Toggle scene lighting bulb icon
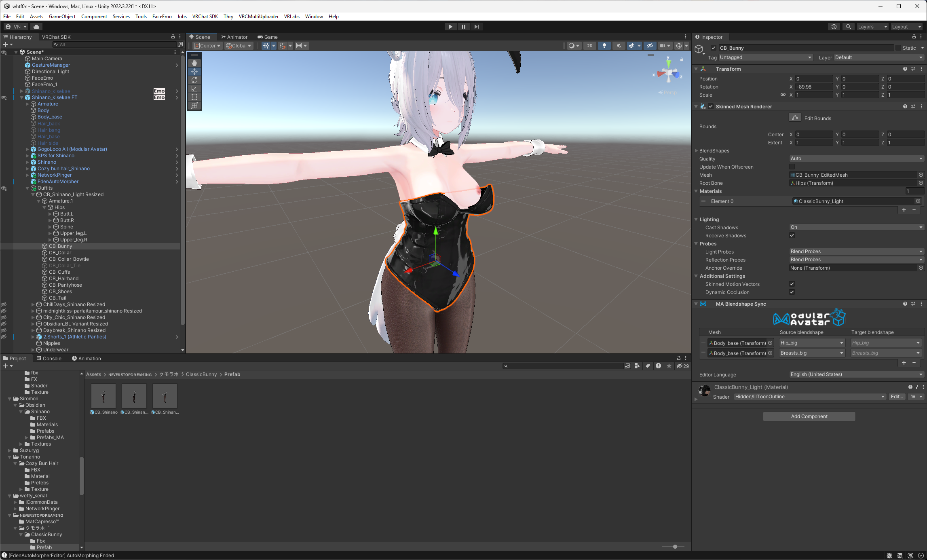The width and height of the screenshot is (927, 560). pyautogui.click(x=604, y=46)
